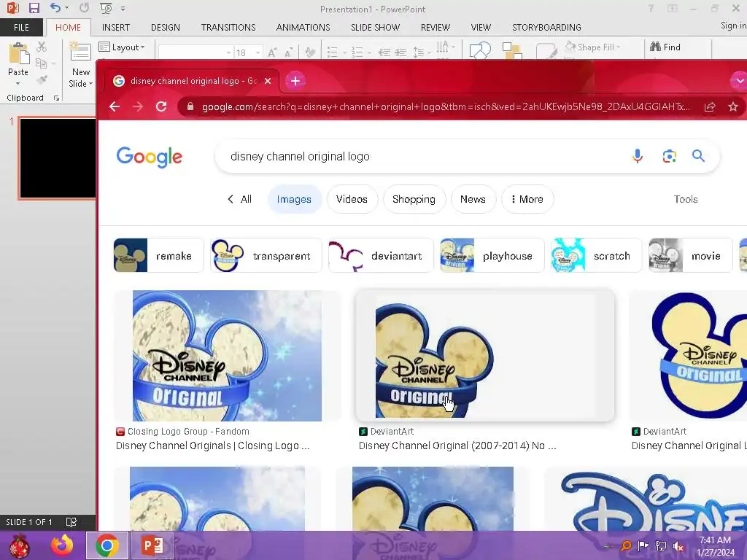Open search Tools
This screenshot has height=560, width=747.
click(x=686, y=199)
